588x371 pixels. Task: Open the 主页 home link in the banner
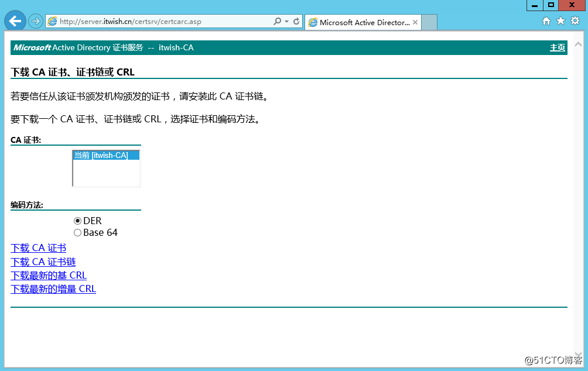(557, 47)
